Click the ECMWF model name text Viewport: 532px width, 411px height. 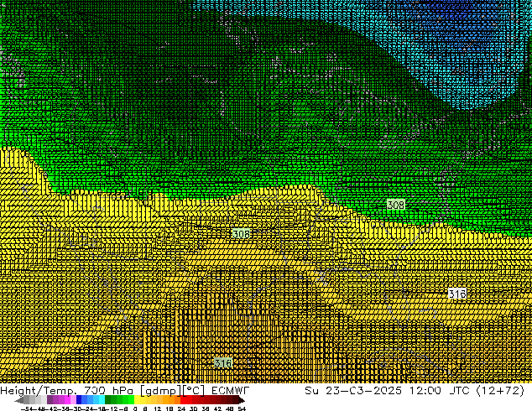[x=231, y=391]
